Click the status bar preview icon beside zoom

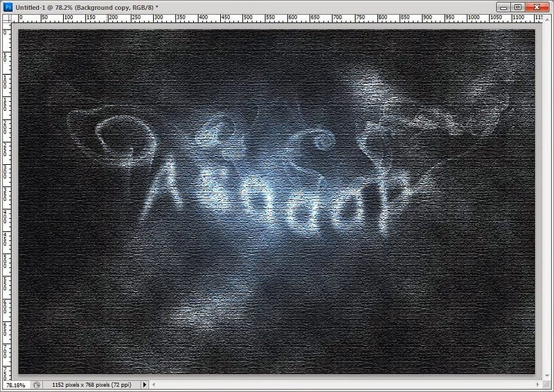(x=37, y=384)
